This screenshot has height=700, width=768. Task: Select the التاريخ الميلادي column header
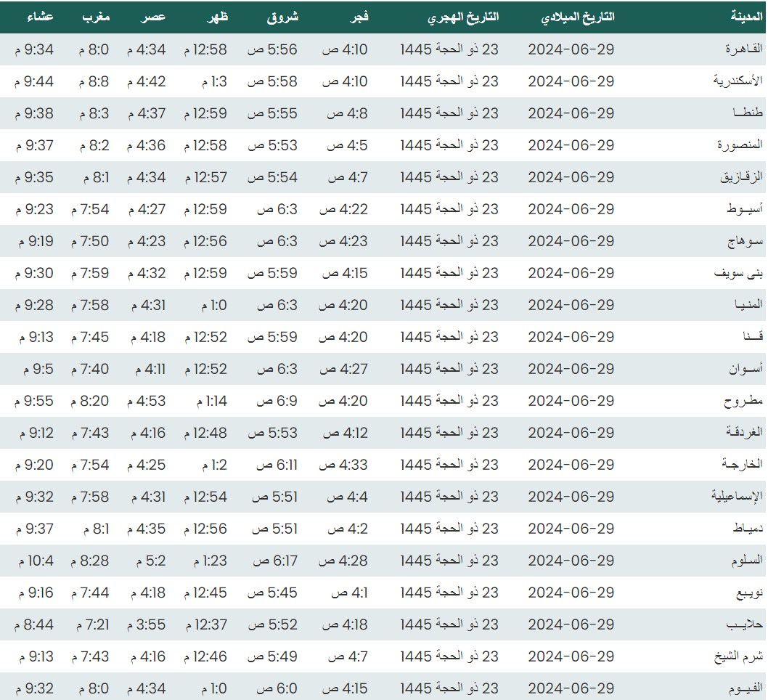(x=578, y=17)
